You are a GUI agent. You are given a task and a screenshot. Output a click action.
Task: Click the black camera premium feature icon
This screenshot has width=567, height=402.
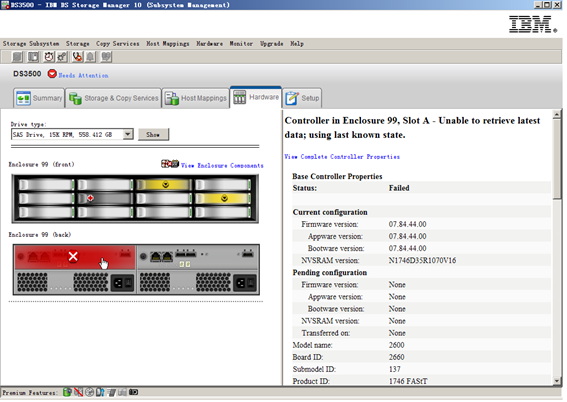point(133,392)
